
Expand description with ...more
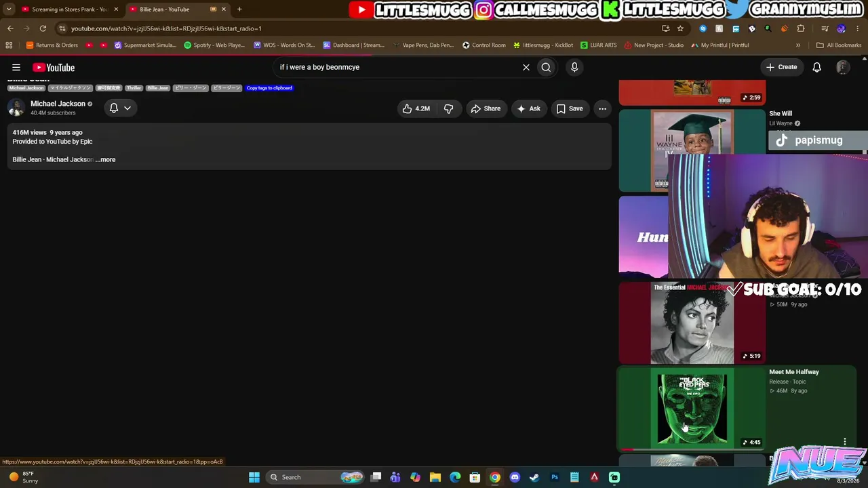[106, 159]
